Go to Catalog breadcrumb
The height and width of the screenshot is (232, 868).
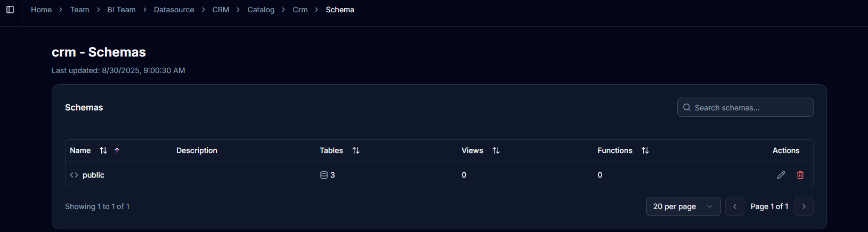[x=261, y=10]
